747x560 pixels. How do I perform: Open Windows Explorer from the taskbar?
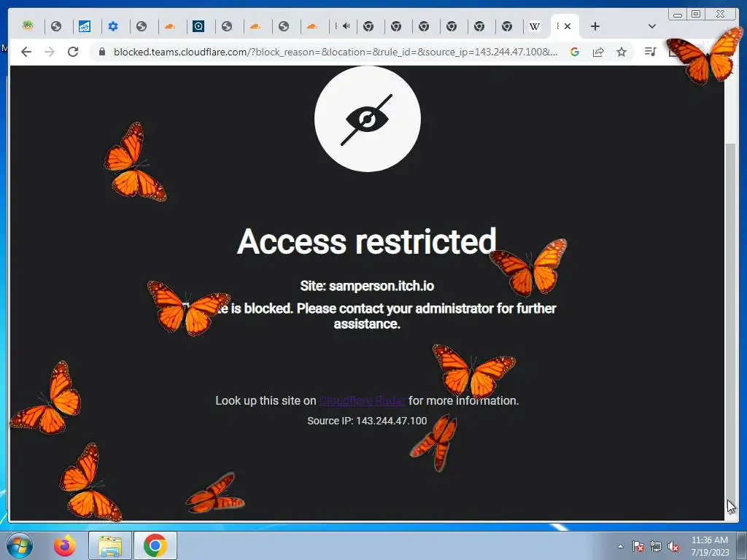tap(109, 545)
